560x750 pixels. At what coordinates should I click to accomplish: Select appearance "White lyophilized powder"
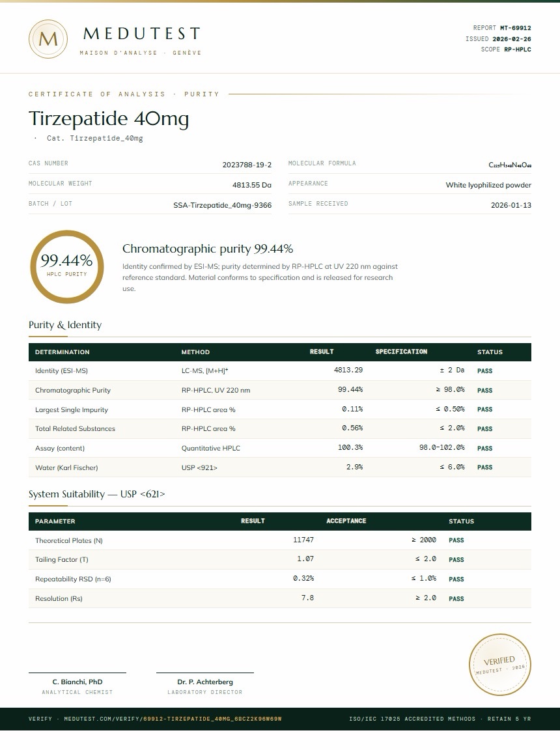click(x=488, y=185)
